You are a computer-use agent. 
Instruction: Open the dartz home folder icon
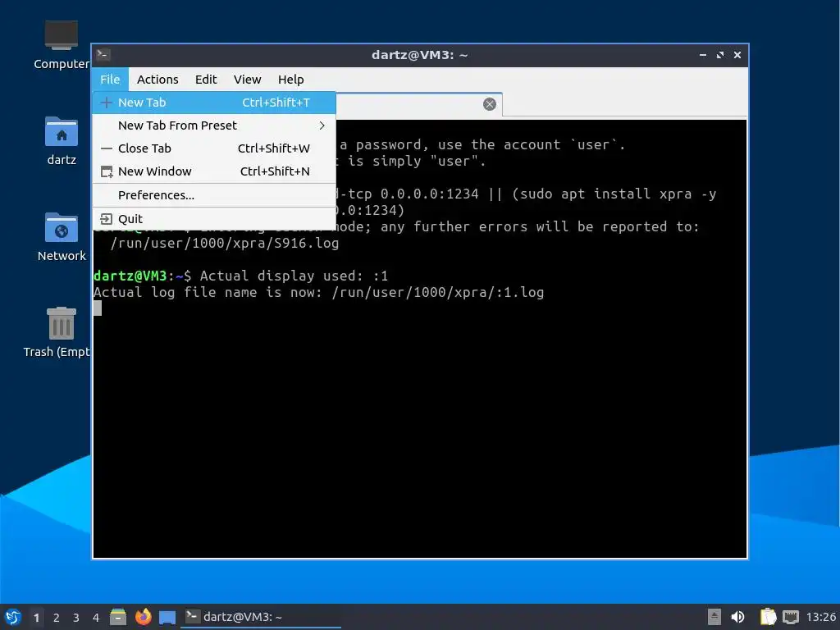pos(61,141)
